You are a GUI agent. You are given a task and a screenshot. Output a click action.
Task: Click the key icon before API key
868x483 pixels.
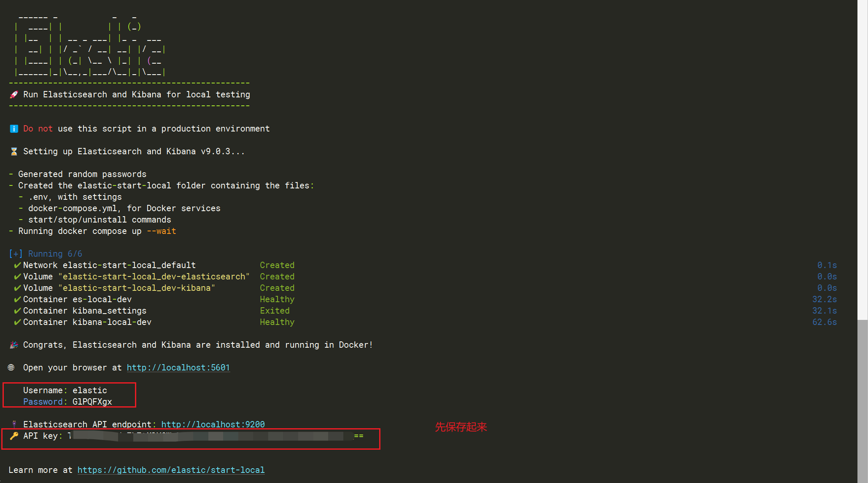pyautogui.click(x=14, y=436)
